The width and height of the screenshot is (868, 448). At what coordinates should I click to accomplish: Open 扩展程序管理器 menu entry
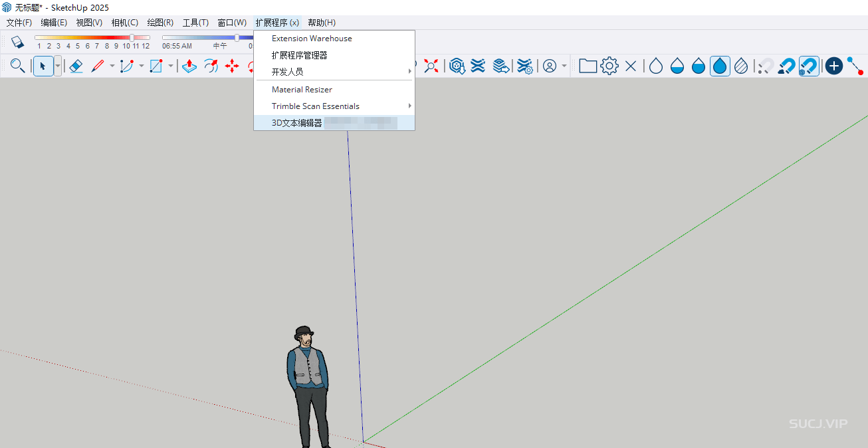[x=334, y=55]
